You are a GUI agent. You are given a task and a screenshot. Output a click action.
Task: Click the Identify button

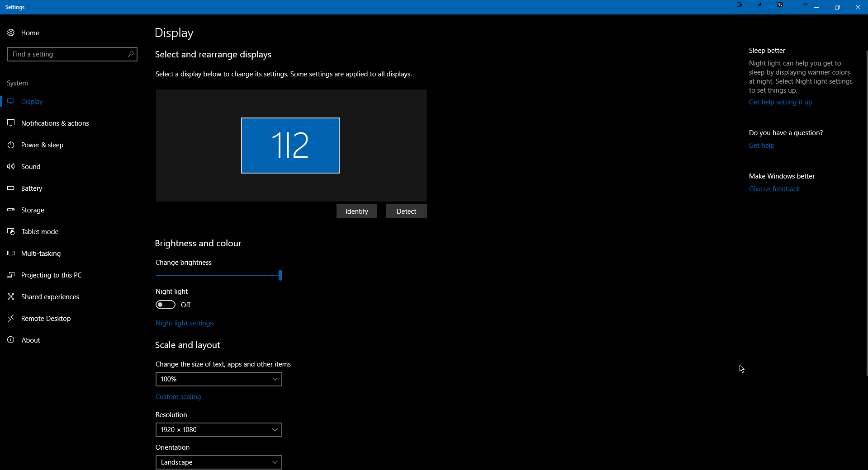tap(357, 211)
